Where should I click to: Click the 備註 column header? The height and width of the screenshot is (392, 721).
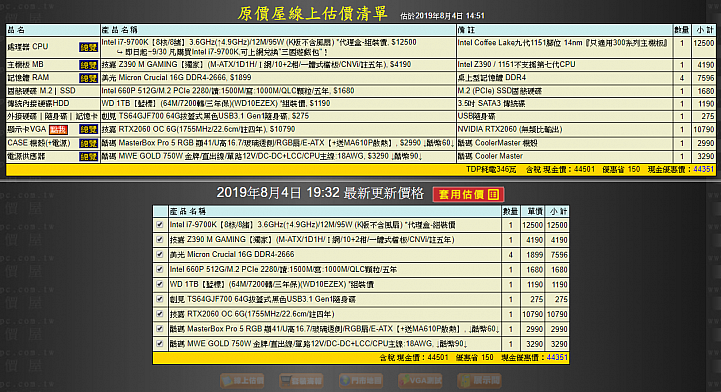466,30
